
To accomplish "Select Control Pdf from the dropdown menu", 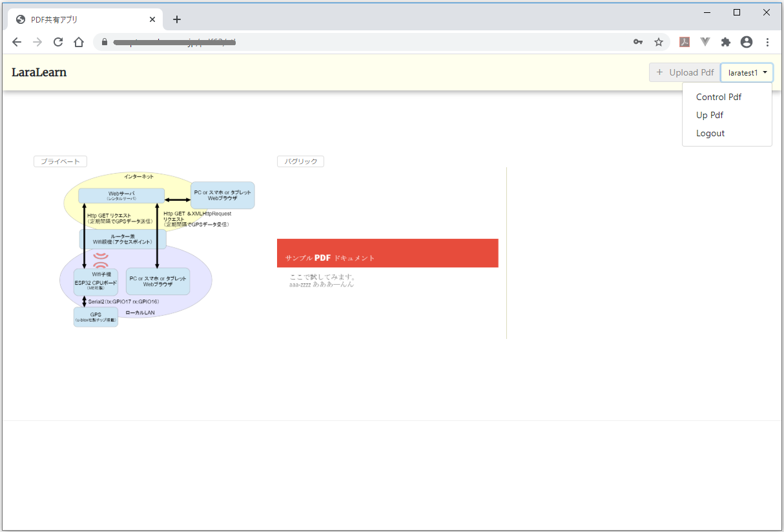I will tap(718, 97).
